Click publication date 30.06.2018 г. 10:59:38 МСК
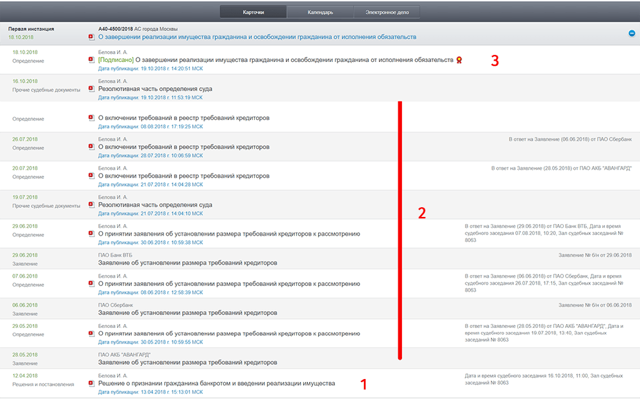Screen dimensions: 640x399 [150, 242]
